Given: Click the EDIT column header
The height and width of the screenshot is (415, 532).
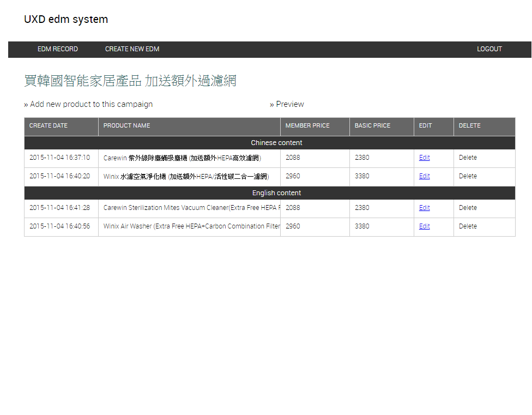Looking at the screenshot, I should [x=433, y=127].
